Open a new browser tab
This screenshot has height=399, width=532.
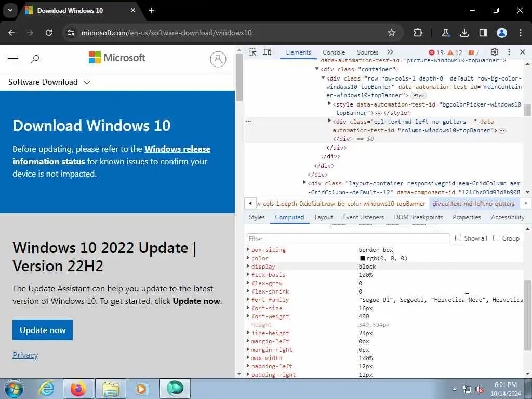click(152, 10)
